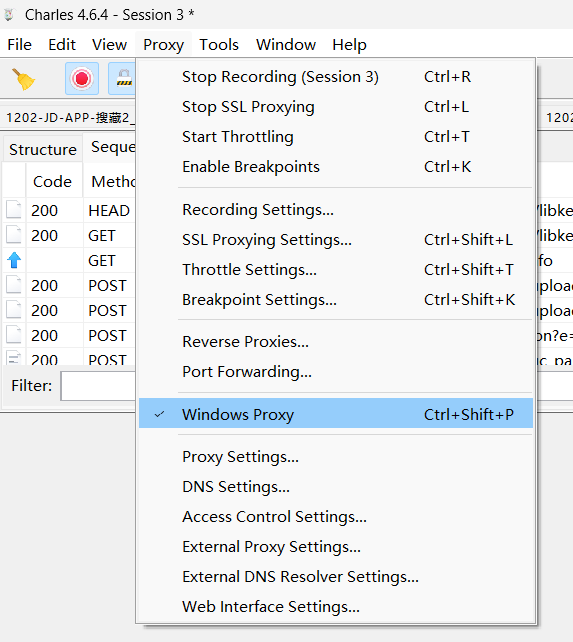Viewport: 573px width, 642px height.
Task: Open the Tools menu
Action: pos(219,44)
